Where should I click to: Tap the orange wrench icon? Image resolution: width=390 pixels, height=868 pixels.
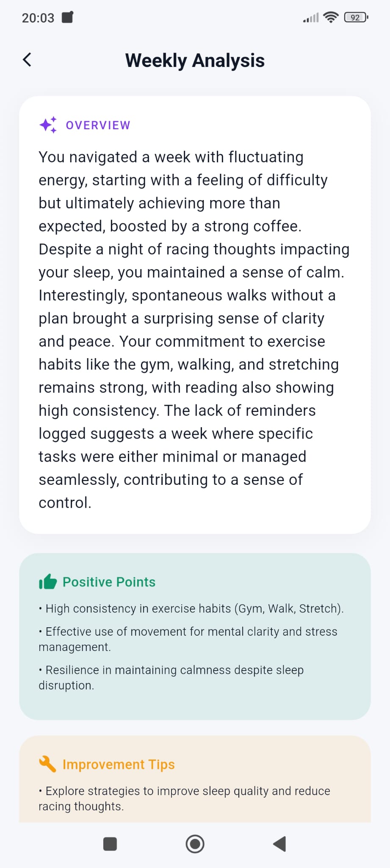pyautogui.click(x=47, y=764)
